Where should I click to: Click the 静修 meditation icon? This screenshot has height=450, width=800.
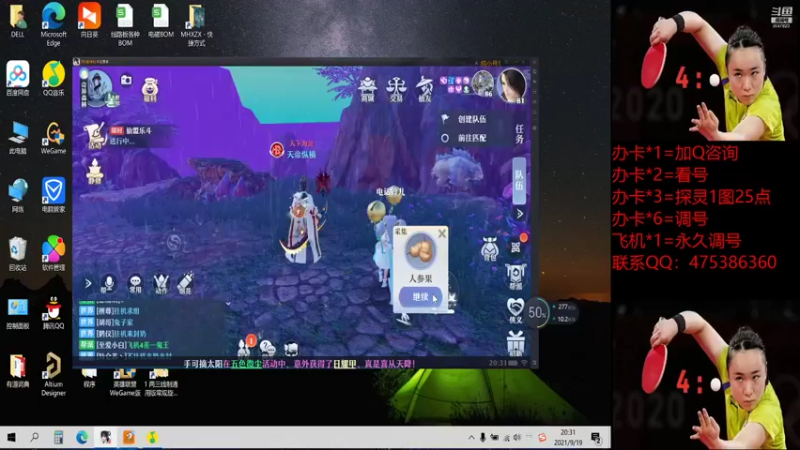[95, 171]
